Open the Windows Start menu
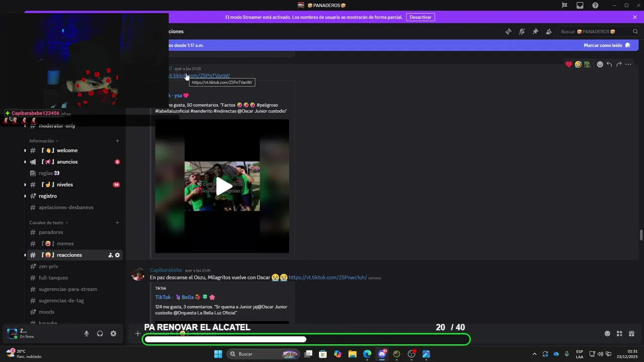Viewport: 644px width, 362px height. [x=218, y=354]
